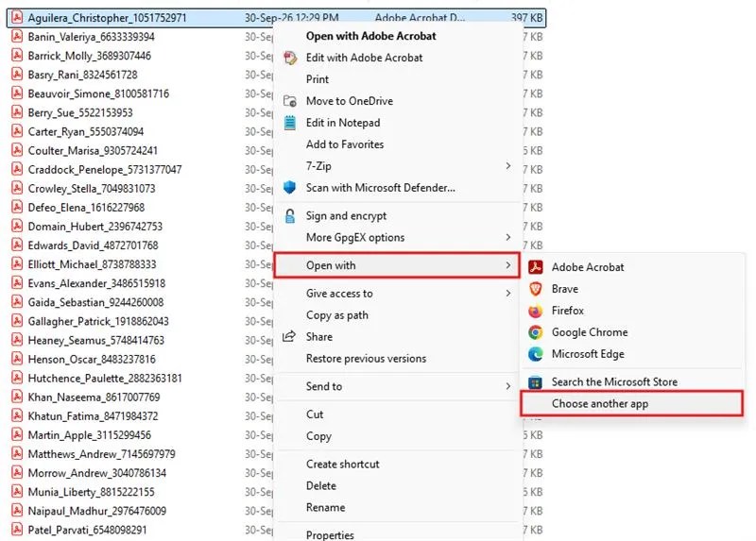Select file Domain_Hubert_2396742753
The width and height of the screenshot is (756, 541).
tap(95, 227)
